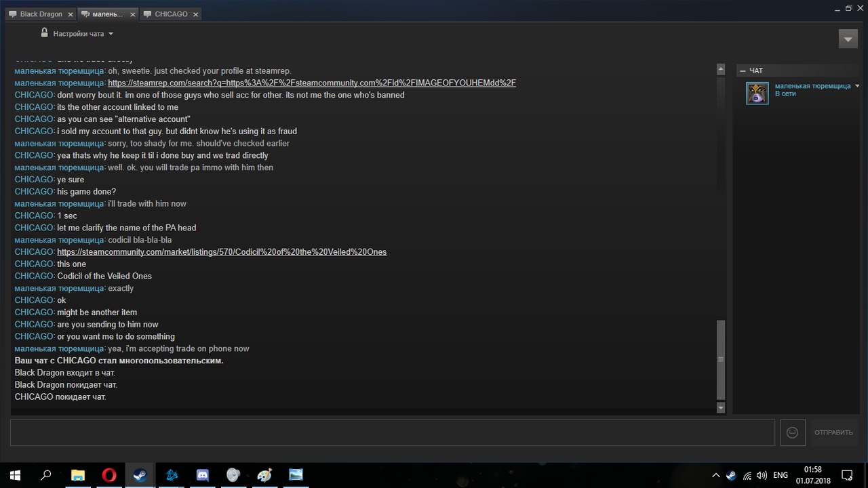Open the dropdown arrow beside маленькая тюремщица
This screenshot has height=488, width=868.
[857, 86]
